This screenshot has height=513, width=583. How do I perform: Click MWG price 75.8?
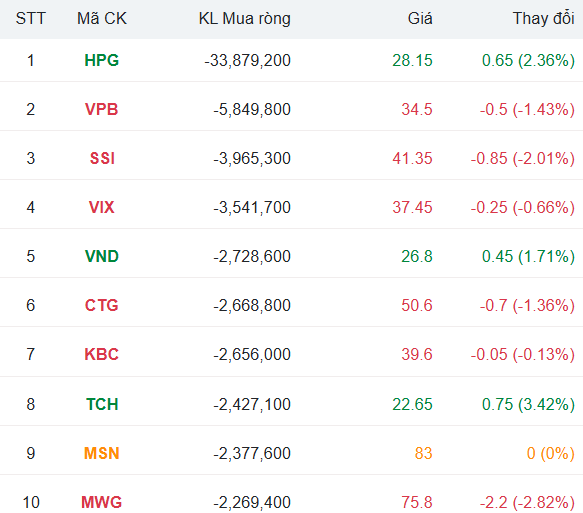tap(417, 502)
